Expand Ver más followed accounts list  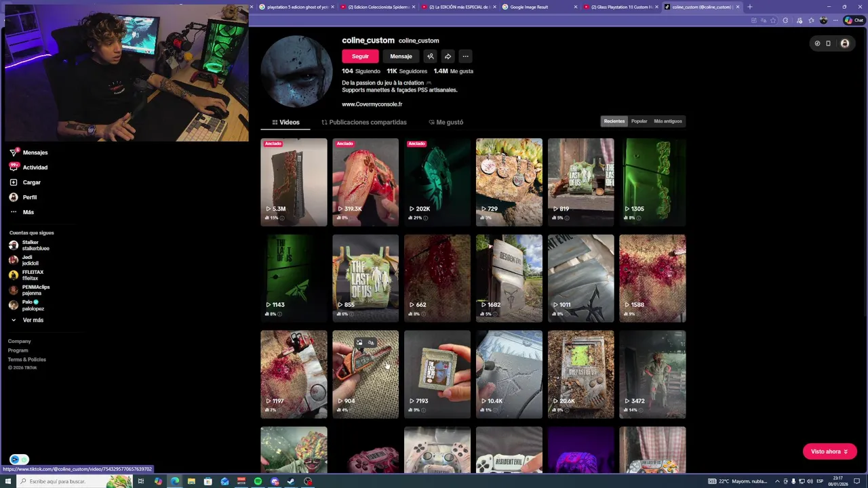tap(27, 320)
